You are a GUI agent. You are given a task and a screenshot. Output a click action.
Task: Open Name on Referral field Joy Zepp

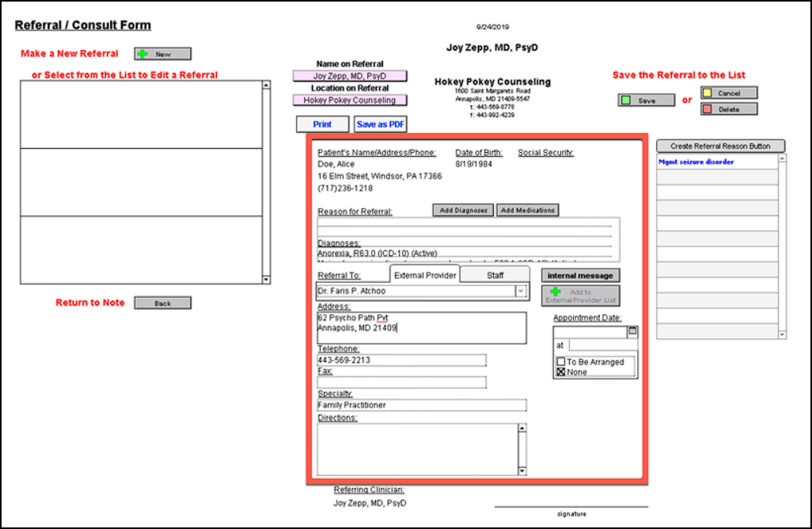coord(350,76)
